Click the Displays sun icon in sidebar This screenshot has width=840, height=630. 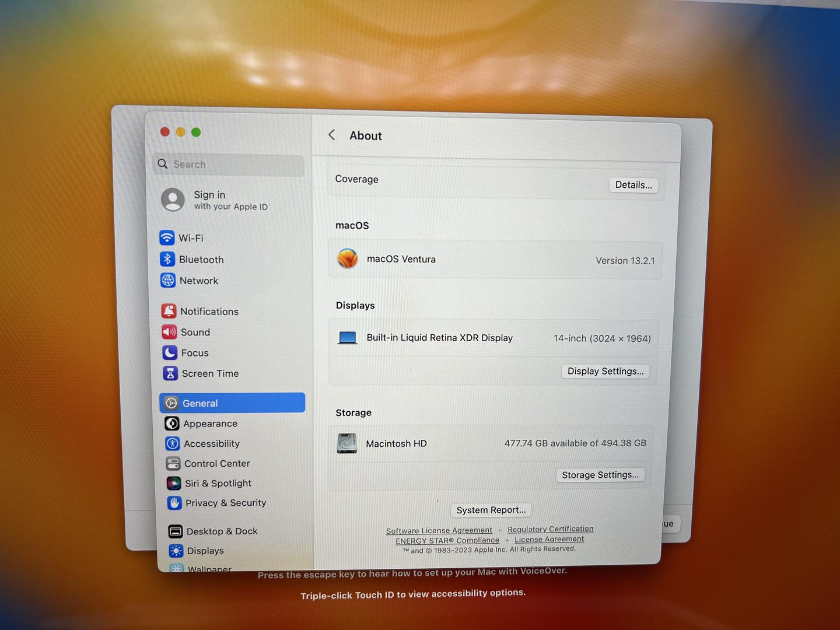point(176,551)
